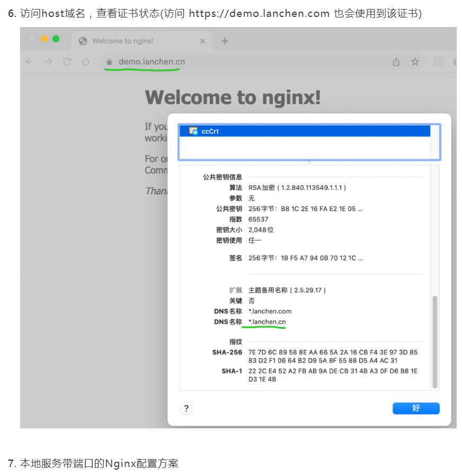Click the key size value 2,048位
The height and width of the screenshot is (476, 462).
click(261, 230)
